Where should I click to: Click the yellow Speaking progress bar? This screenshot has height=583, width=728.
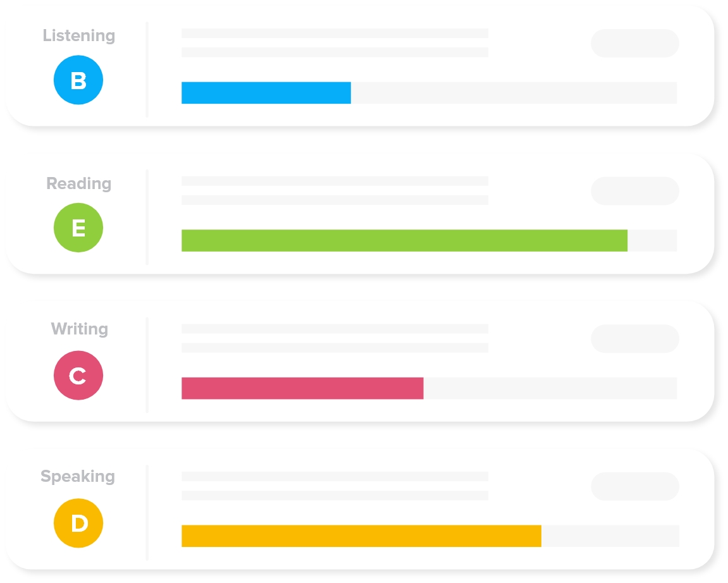coord(361,536)
